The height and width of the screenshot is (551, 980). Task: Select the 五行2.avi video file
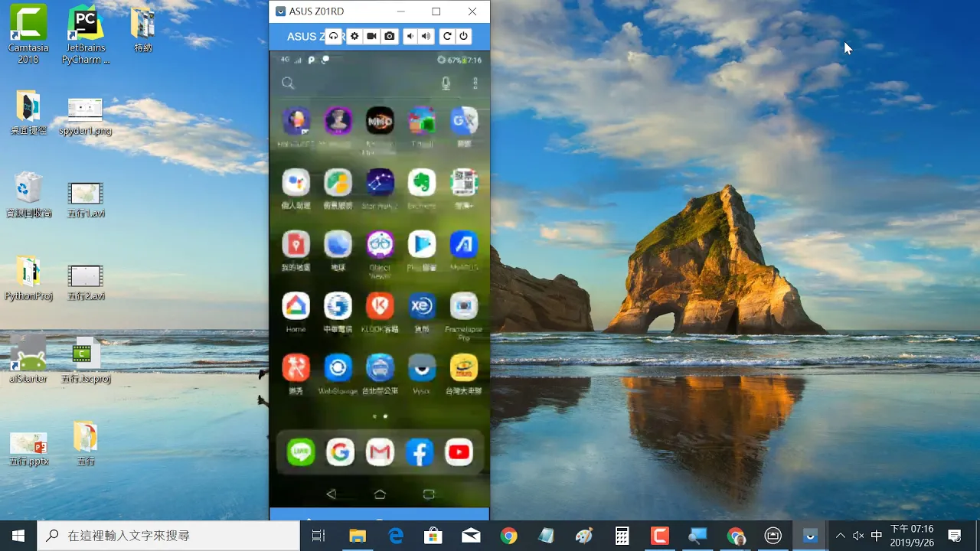(x=86, y=282)
